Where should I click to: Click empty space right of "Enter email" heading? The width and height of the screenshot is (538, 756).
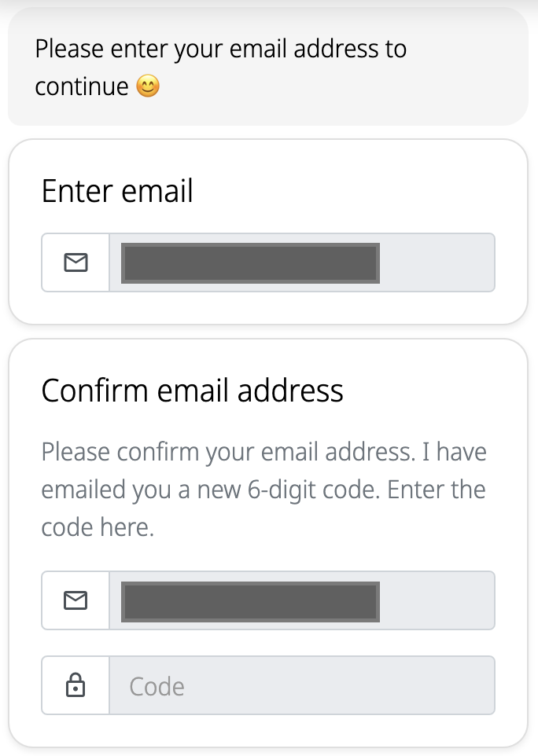354,192
